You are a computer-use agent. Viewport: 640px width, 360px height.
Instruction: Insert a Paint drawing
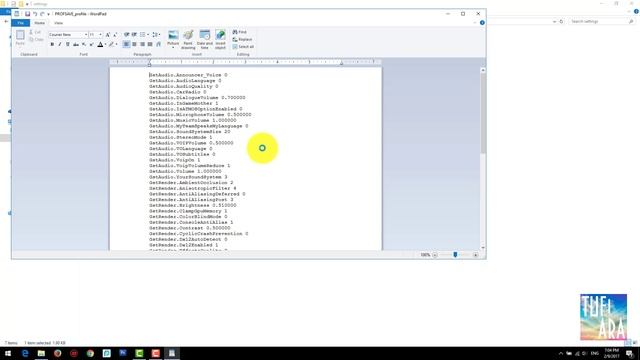[188, 39]
